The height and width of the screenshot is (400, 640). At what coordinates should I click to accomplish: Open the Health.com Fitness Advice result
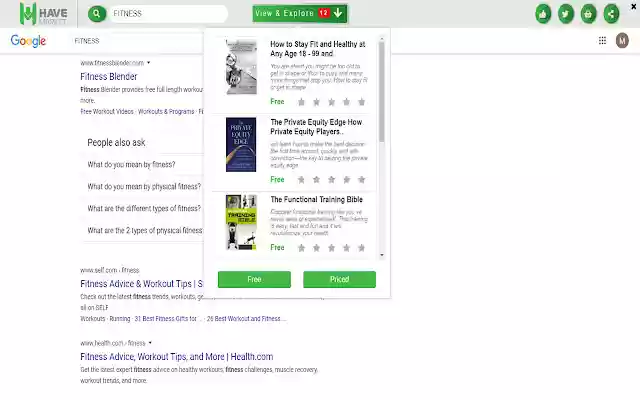176,356
